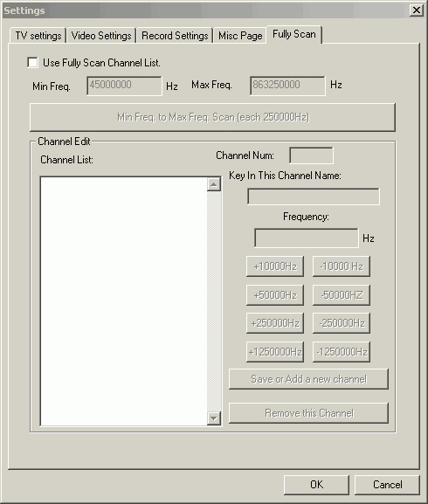The image size is (428, 504).
Task: Switch to the TV settings tab
Action: tap(38, 35)
